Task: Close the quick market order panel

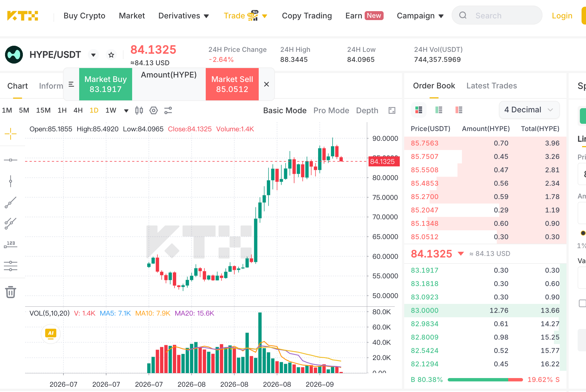Action: coord(267,84)
